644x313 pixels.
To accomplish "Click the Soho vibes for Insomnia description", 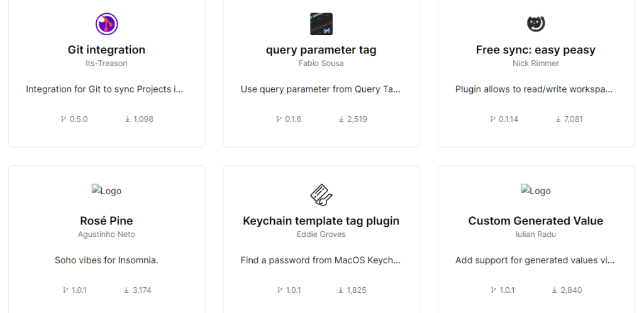I will coord(106,260).
